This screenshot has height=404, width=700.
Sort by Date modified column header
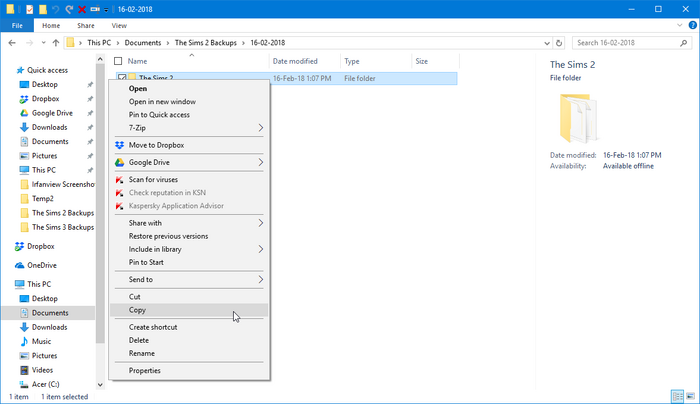pyautogui.click(x=295, y=61)
